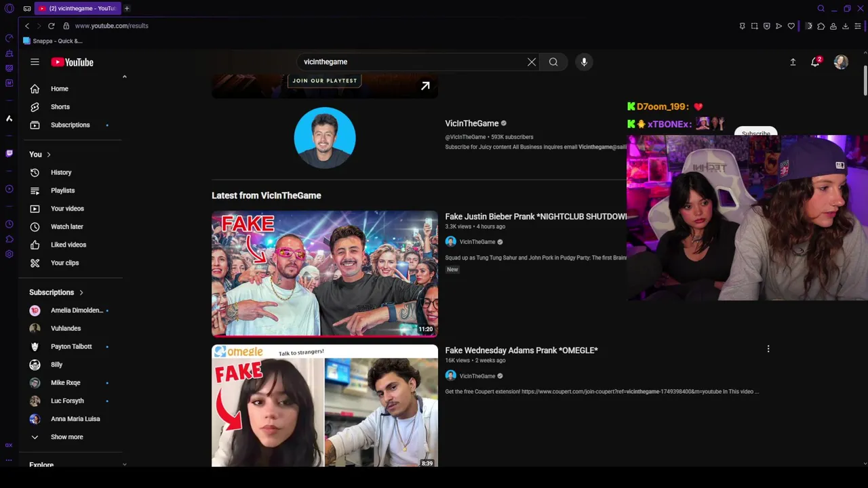Open more options for Wednesday Adams video

click(768, 349)
